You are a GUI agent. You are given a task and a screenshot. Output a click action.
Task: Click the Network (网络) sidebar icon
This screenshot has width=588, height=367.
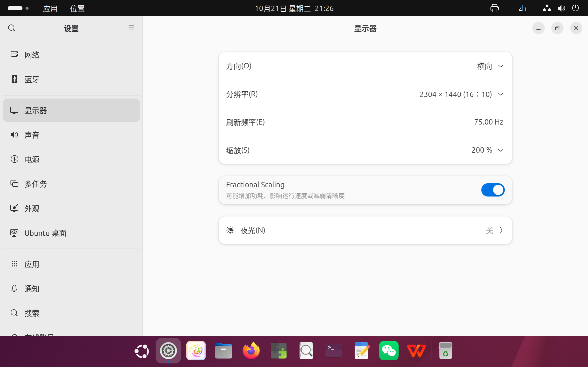point(14,55)
